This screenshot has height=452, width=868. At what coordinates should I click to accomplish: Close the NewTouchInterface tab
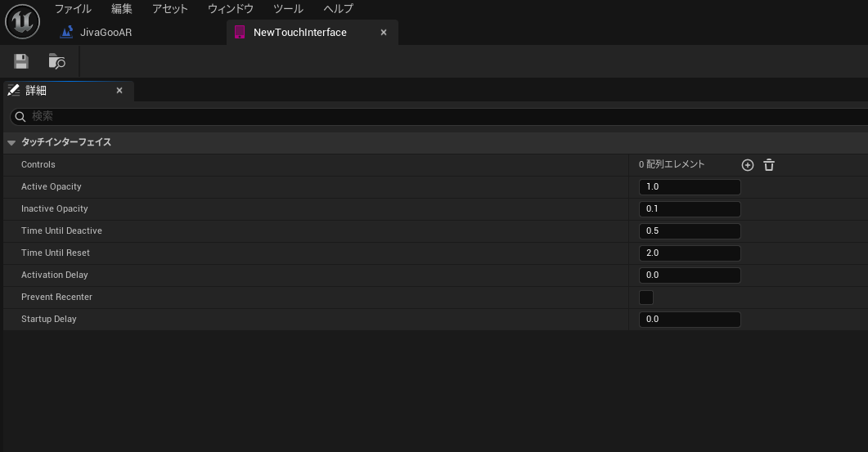click(x=384, y=33)
